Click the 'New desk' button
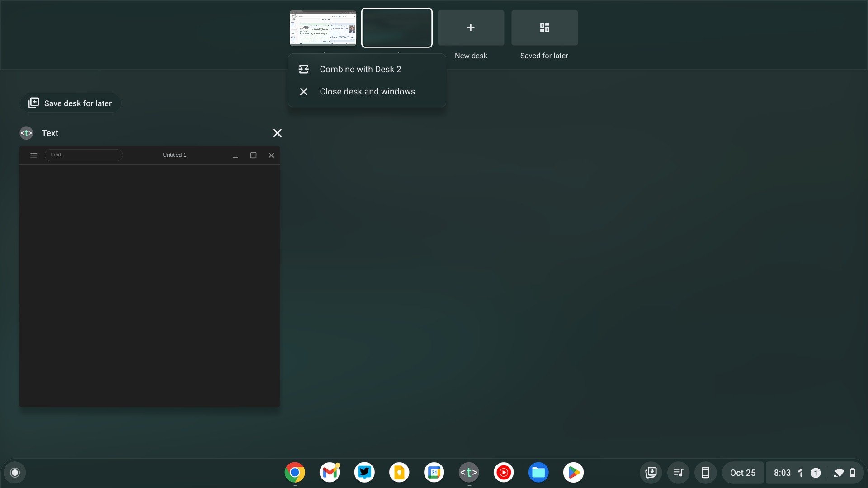Screen dimensions: 868x488 (470, 28)
